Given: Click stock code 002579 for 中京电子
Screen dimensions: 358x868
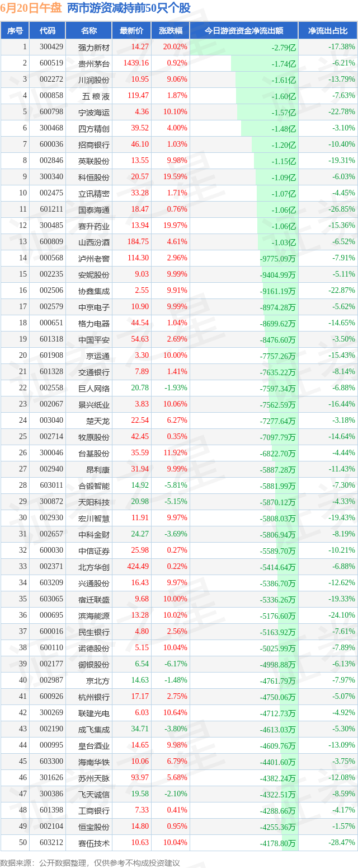Looking at the screenshot, I should point(51,307).
